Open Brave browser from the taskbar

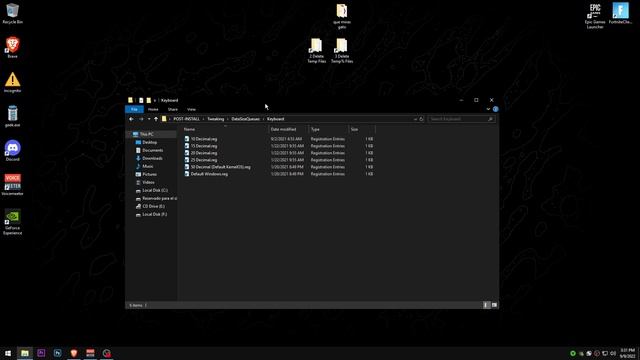click(x=74, y=353)
